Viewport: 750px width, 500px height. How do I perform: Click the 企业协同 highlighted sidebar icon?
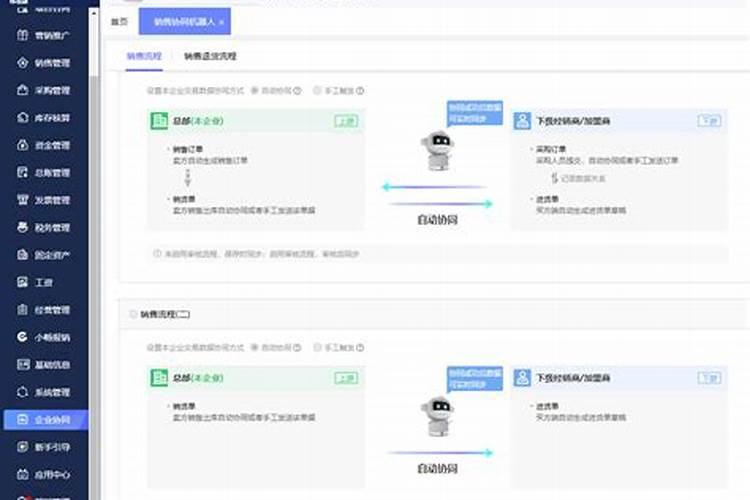(x=22, y=420)
